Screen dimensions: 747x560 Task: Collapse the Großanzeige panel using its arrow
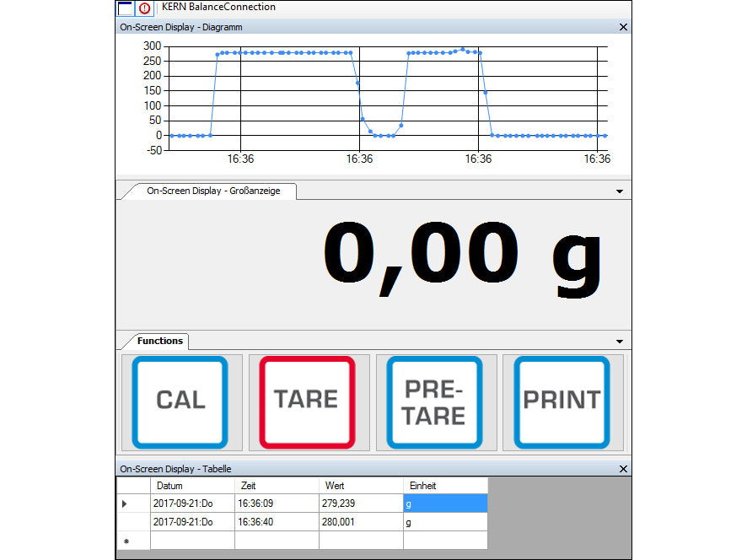(621, 191)
